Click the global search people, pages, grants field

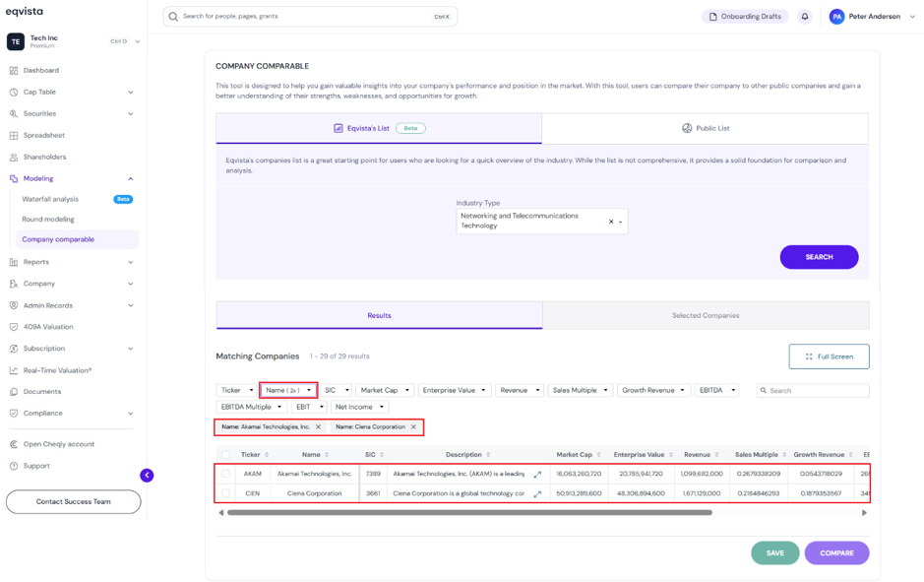(310, 17)
